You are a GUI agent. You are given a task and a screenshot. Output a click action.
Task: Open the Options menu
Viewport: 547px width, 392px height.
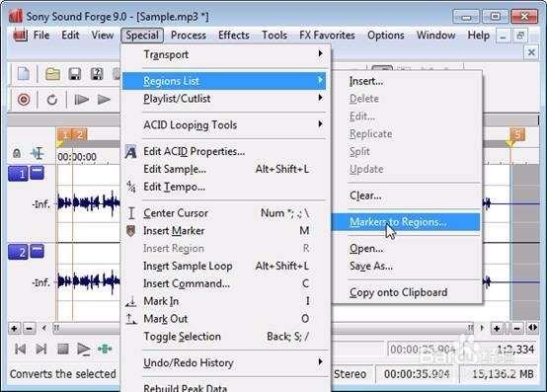tap(386, 36)
